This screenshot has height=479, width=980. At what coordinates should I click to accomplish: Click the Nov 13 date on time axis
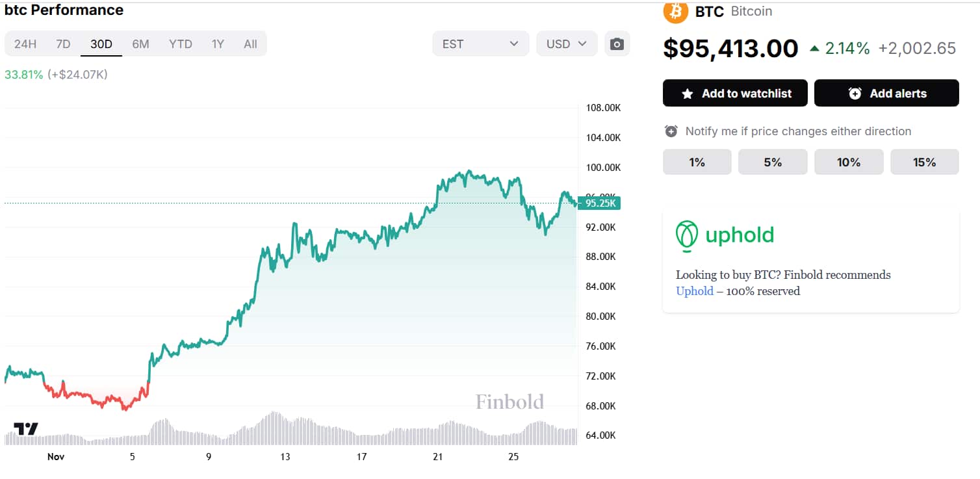[285, 457]
